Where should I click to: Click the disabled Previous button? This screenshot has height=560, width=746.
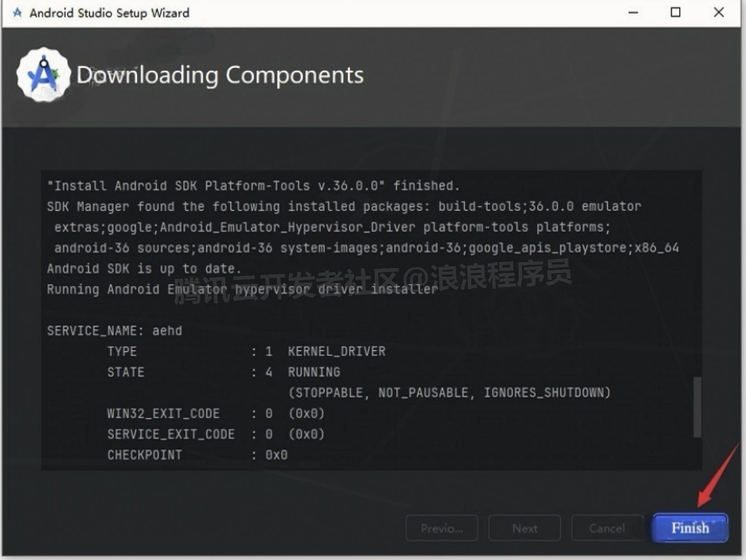click(441, 528)
